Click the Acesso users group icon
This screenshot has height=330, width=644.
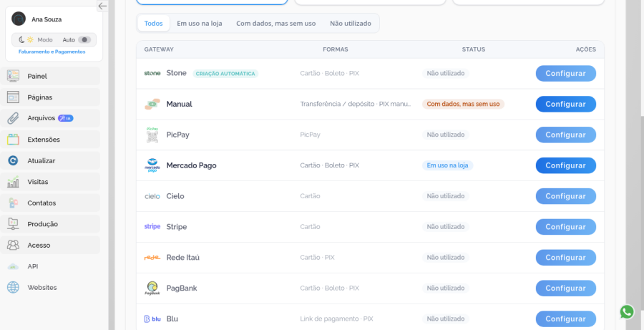point(13,246)
